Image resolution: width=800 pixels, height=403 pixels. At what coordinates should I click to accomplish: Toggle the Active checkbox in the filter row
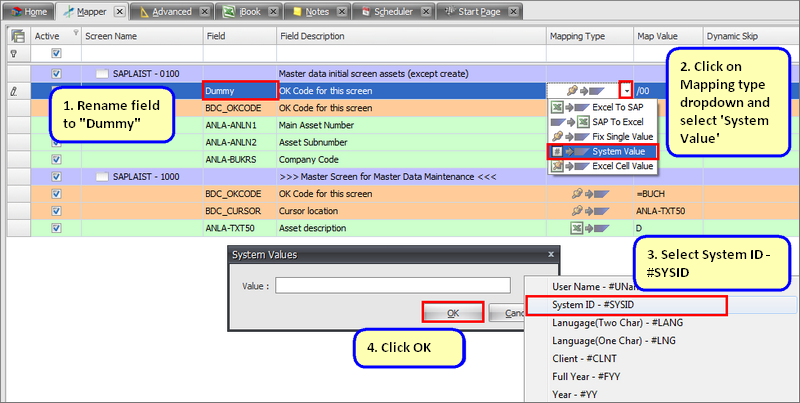pos(56,53)
